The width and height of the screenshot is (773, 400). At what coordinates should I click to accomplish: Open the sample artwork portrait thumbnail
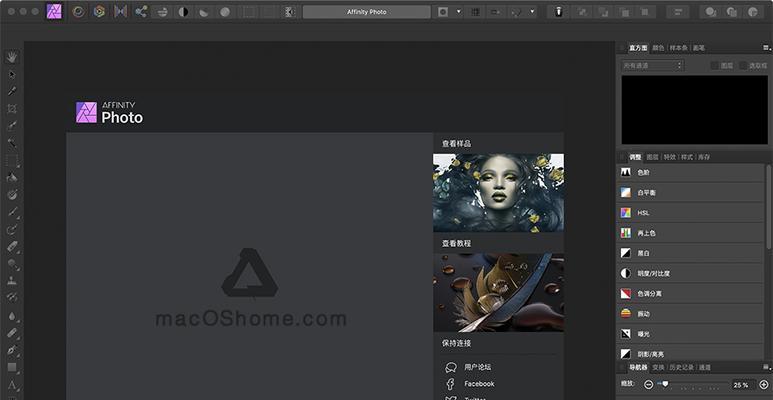[498, 193]
